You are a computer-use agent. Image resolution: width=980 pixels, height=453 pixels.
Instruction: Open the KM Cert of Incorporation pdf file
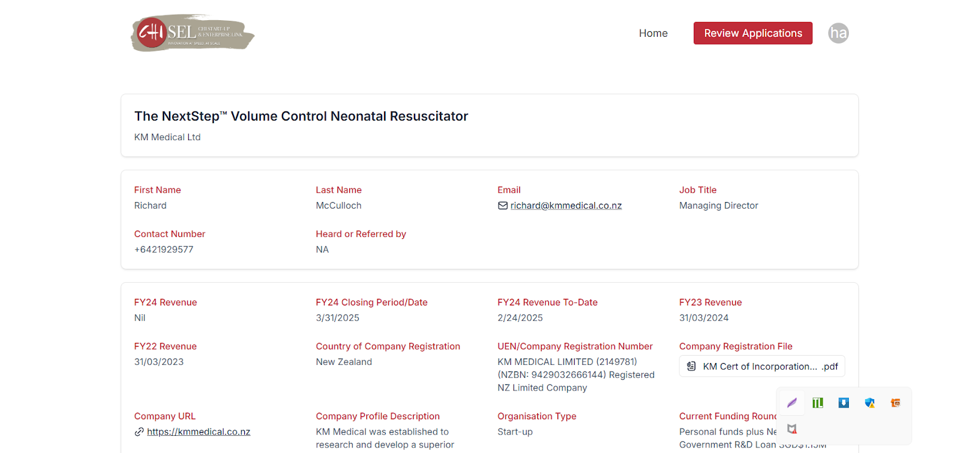(762, 366)
